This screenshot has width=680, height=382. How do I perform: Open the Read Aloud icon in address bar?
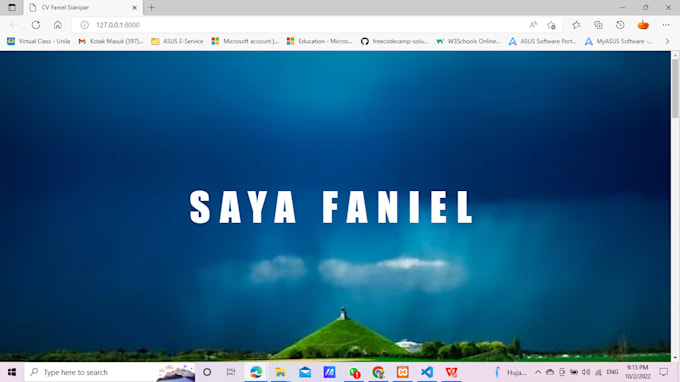(x=533, y=25)
